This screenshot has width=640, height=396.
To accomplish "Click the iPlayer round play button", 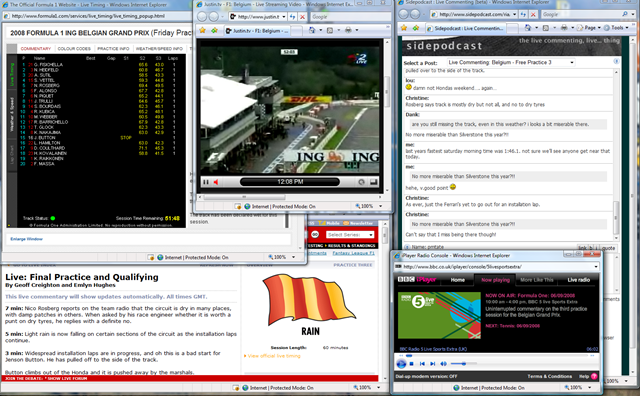I will [x=401, y=364].
